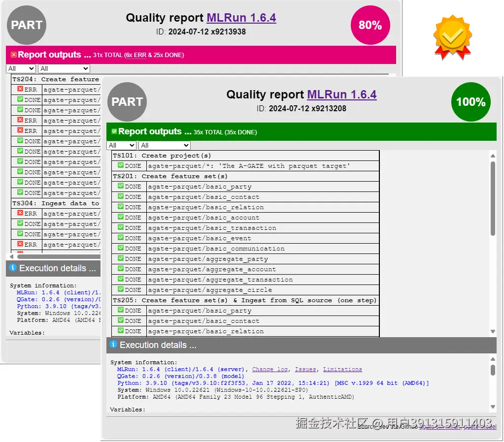Click the DONE check icon for aggregate_transaction
504x442 pixels.
coord(121,279)
